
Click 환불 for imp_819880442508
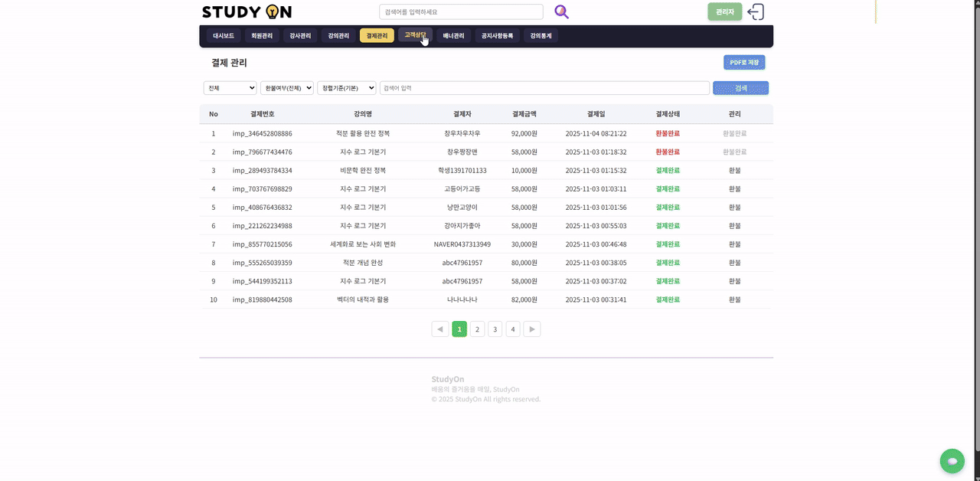click(735, 299)
